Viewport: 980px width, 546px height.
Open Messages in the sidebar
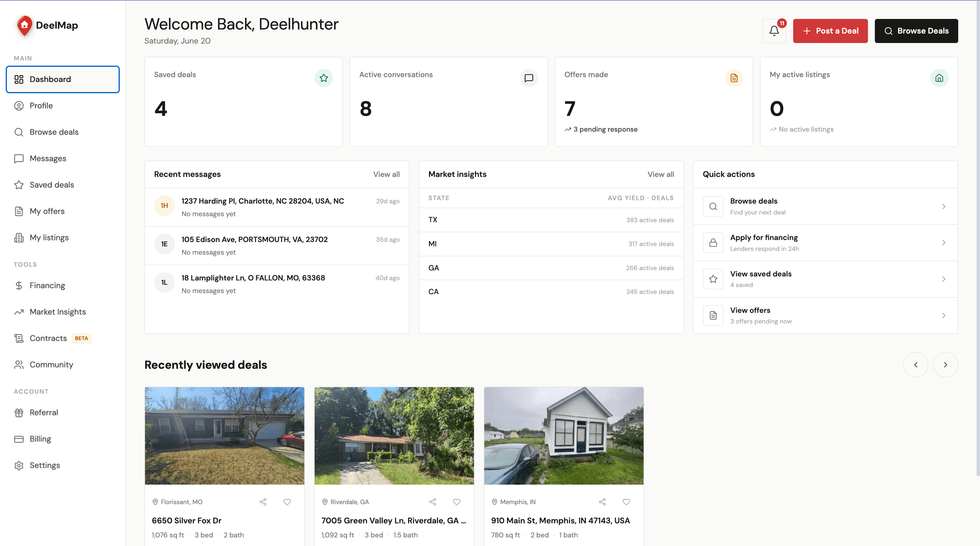[x=63, y=158]
